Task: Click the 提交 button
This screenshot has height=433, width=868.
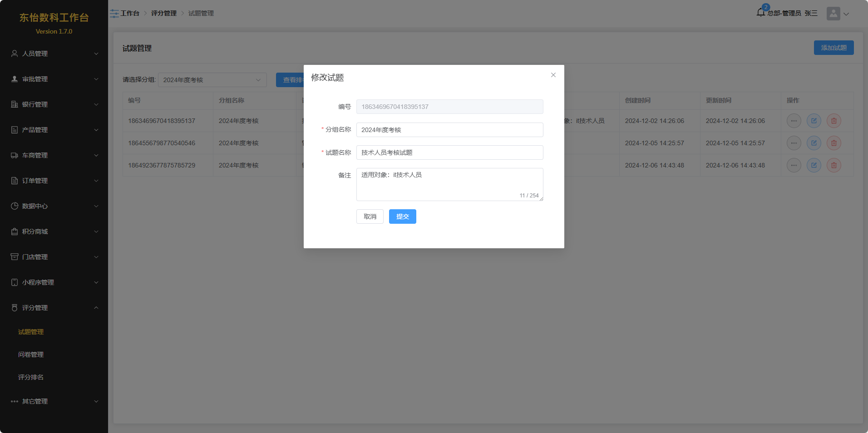Action: 402,216
